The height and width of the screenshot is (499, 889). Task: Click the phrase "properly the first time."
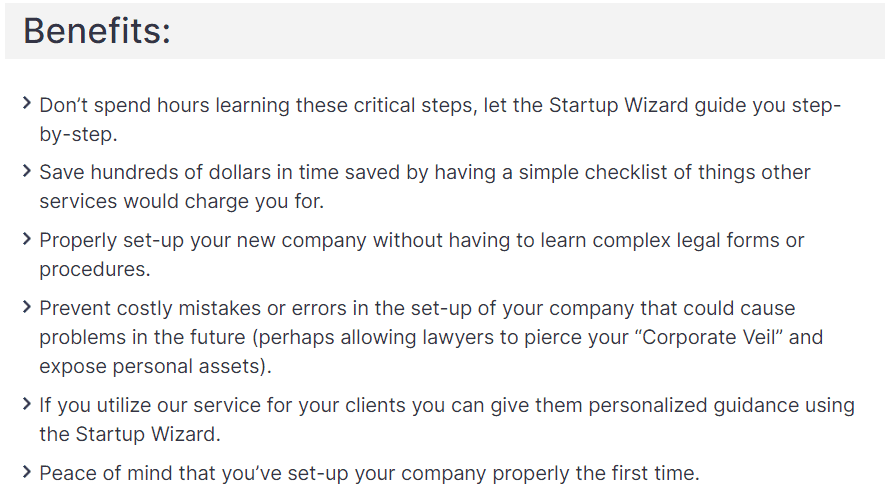coord(592,472)
